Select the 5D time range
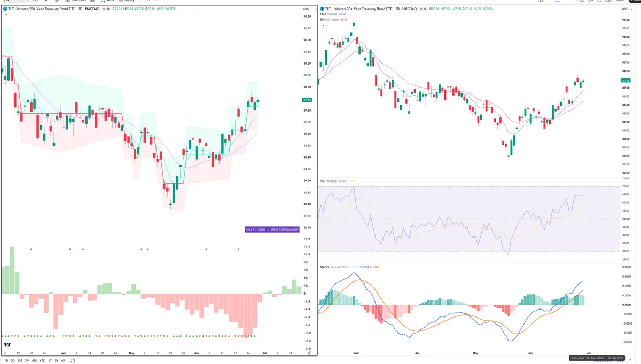The width and height of the screenshot is (641, 364). [x=13, y=361]
